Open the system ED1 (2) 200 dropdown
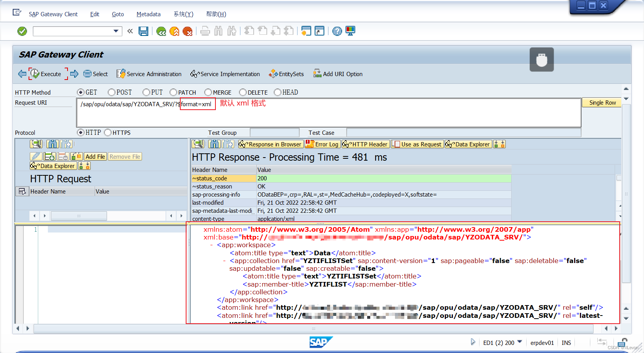Viewport: 644px width, 353px height. tap(520, 342)
